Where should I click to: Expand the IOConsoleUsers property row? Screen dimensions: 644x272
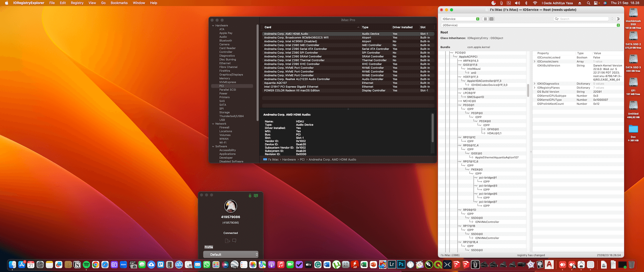tap(535, 61)
